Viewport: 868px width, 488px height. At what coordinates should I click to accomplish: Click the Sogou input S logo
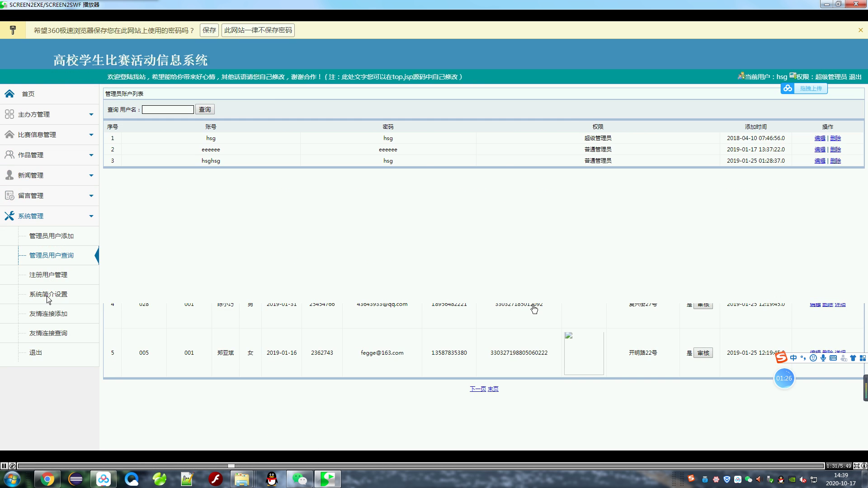781,358
